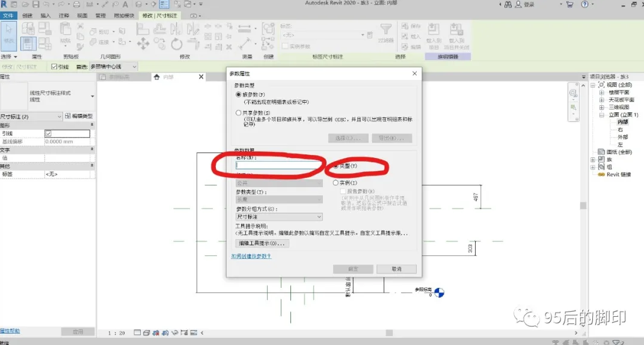Click 编辑类型 (Edit Type) in Properties panel

pos(79,116)
